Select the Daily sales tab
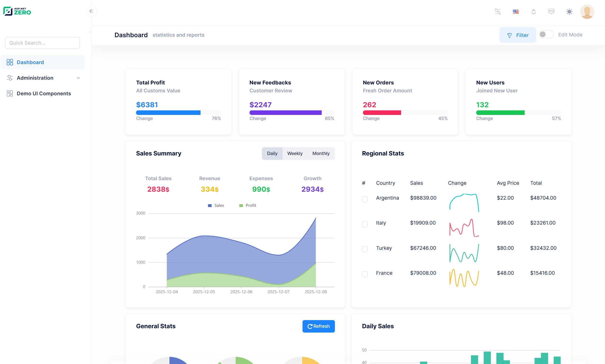This screenshot has width=605, height=364. (x=272, y=154)
